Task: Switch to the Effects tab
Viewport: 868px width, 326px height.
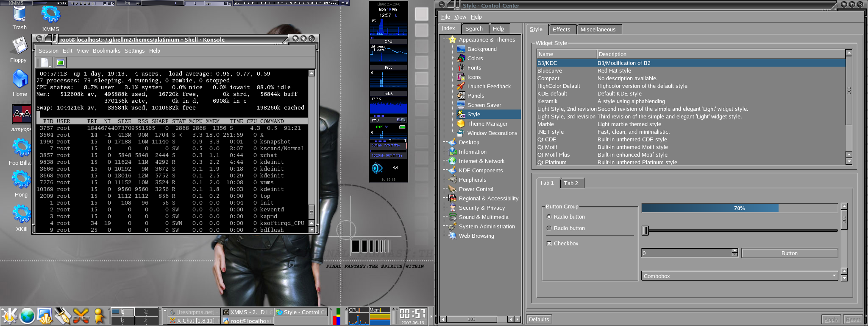Action: (x=561, y=30)
